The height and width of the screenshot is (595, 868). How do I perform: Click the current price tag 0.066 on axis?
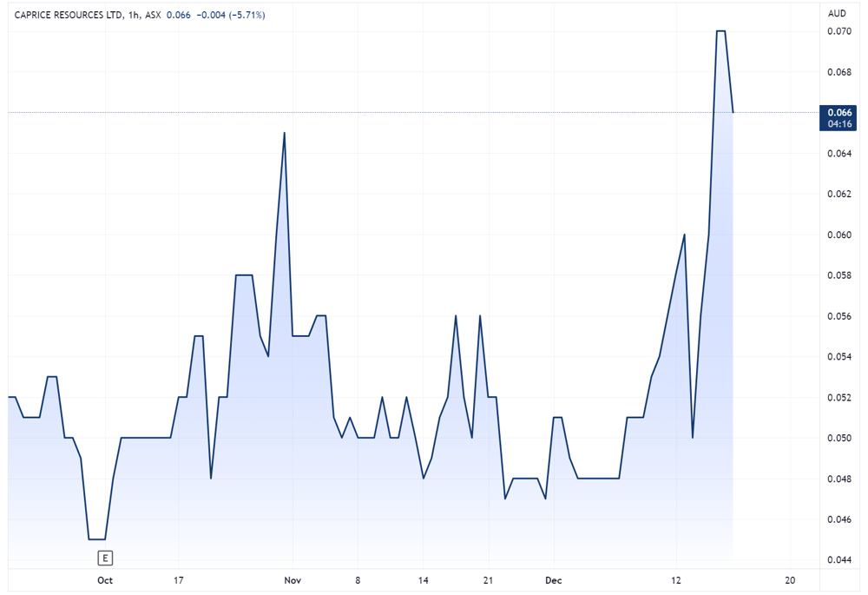tap(839, 112)
